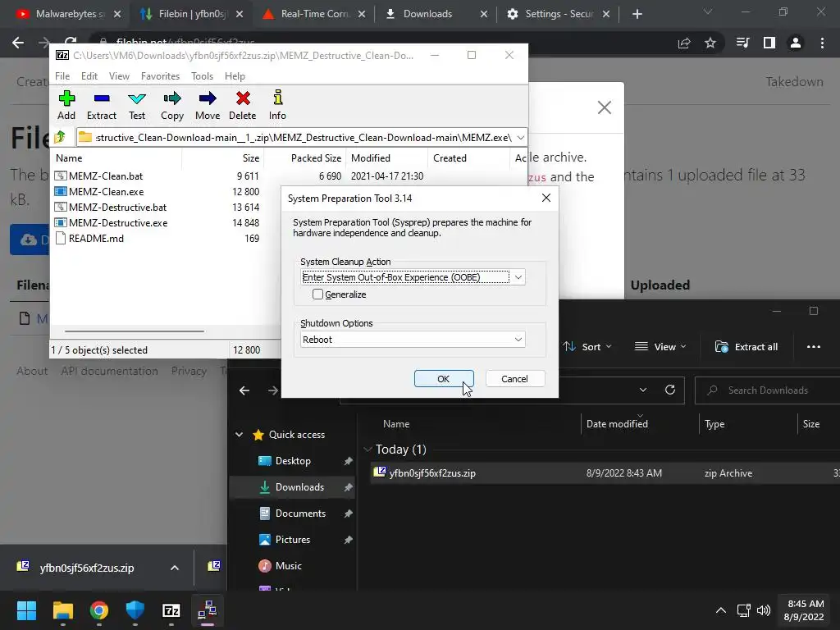Open the Explorer Sort dropdown
Viewport: 840px width, 630px height.
587,347
